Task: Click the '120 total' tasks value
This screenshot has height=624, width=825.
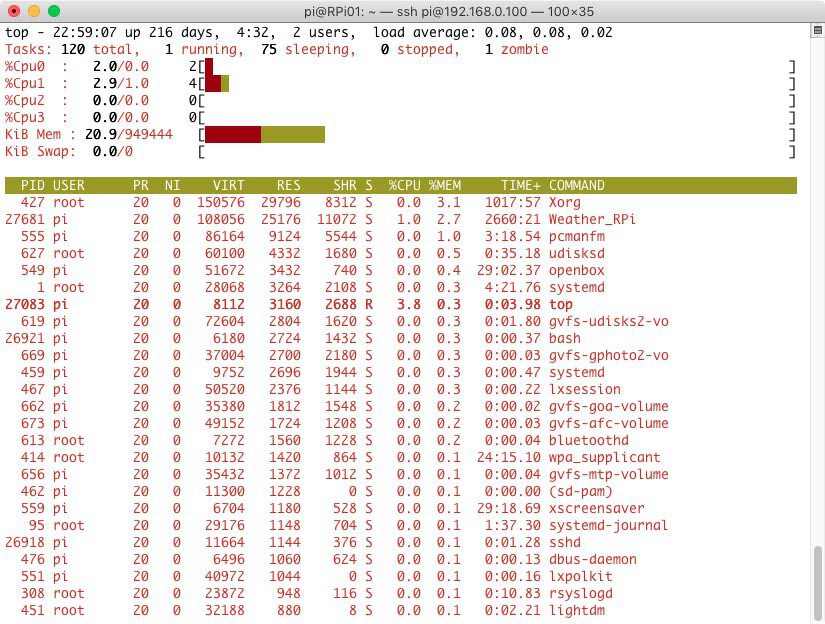Action: coord(96,49)
